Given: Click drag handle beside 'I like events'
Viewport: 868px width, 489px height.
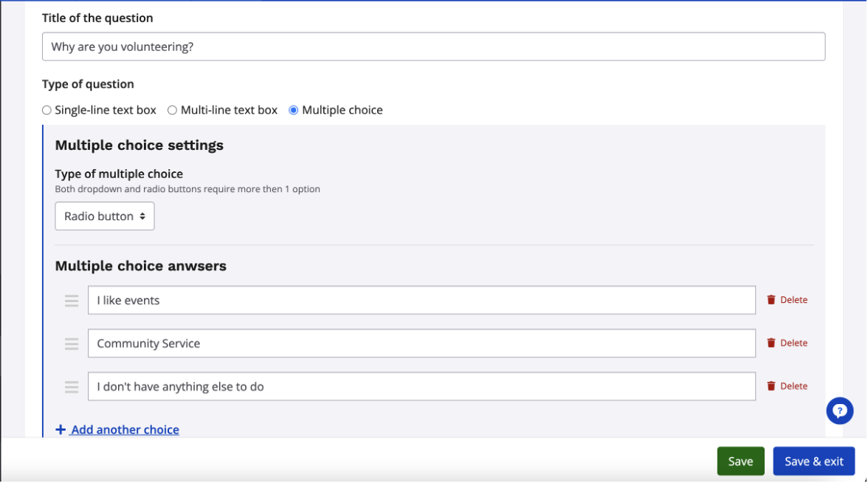Looking at the screenshot, I should [x=72, y=301].
